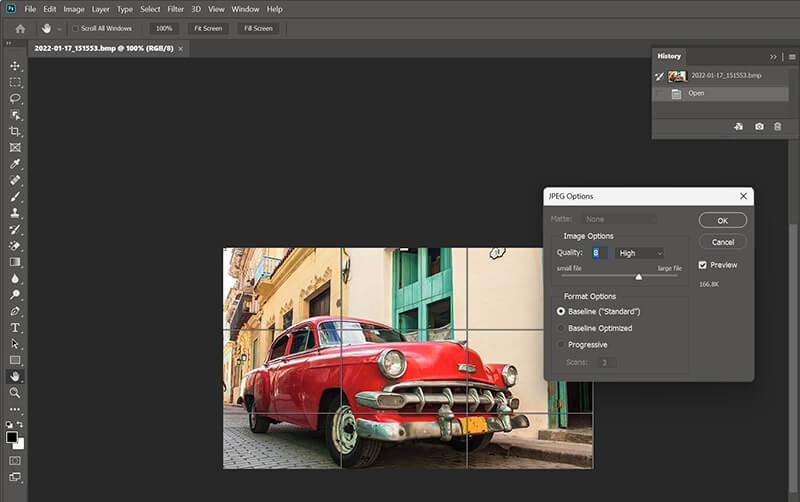Click OK in JPEG Options dialog
The width and height of the screenshot is (800, 502).
pos(722,220)
